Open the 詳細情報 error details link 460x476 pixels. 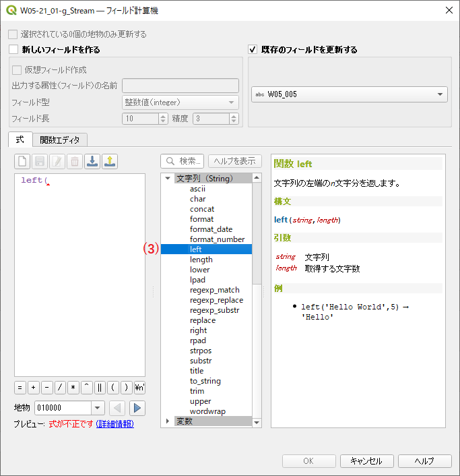(114, 424)
